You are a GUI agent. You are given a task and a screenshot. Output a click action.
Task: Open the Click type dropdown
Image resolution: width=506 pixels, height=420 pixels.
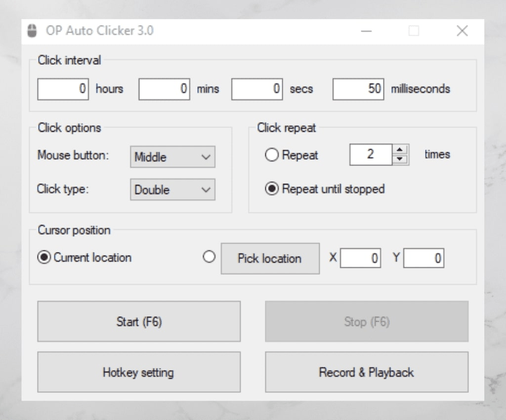(172, 190)
